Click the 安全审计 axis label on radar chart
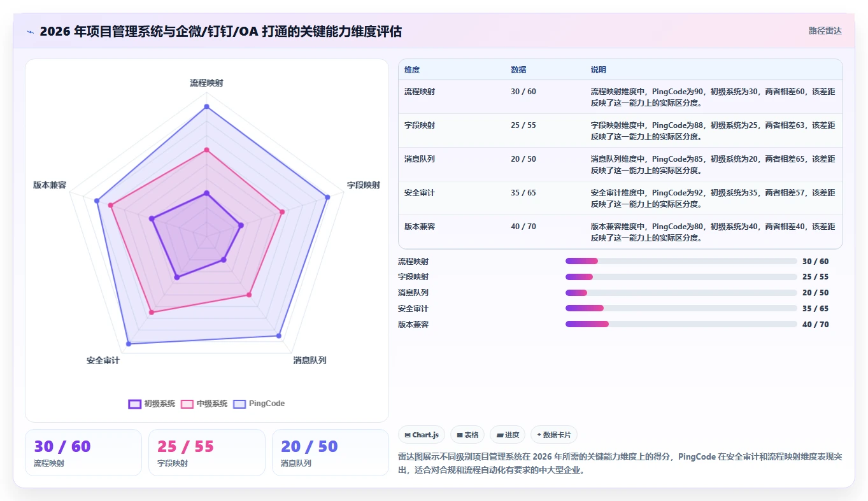This screenshot has width=868, height=501. point(103,360)
